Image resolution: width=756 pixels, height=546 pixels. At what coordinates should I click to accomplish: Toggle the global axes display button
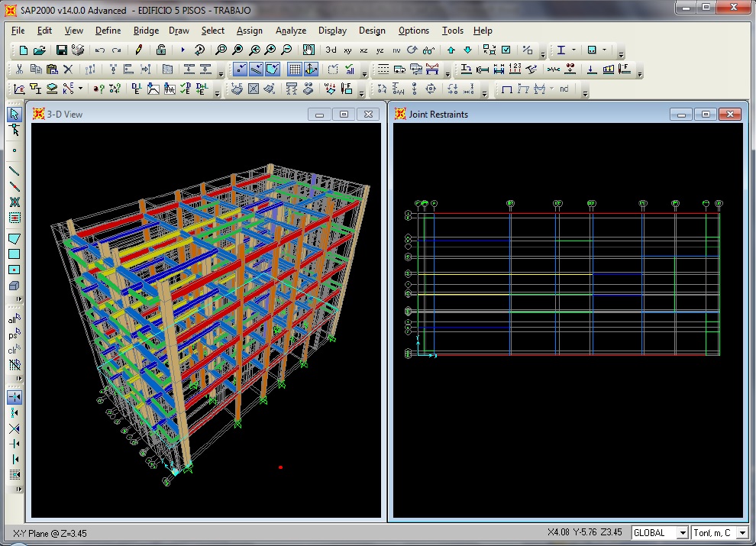click(x=311, y=69)
